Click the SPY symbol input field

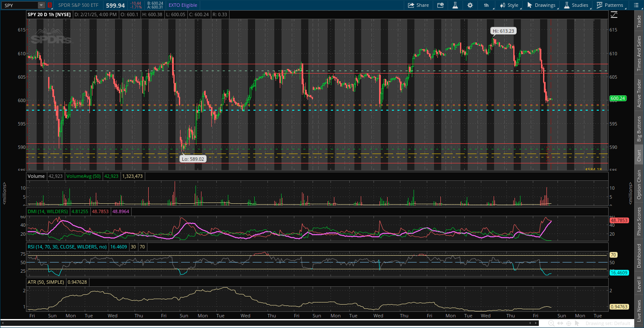20,5
